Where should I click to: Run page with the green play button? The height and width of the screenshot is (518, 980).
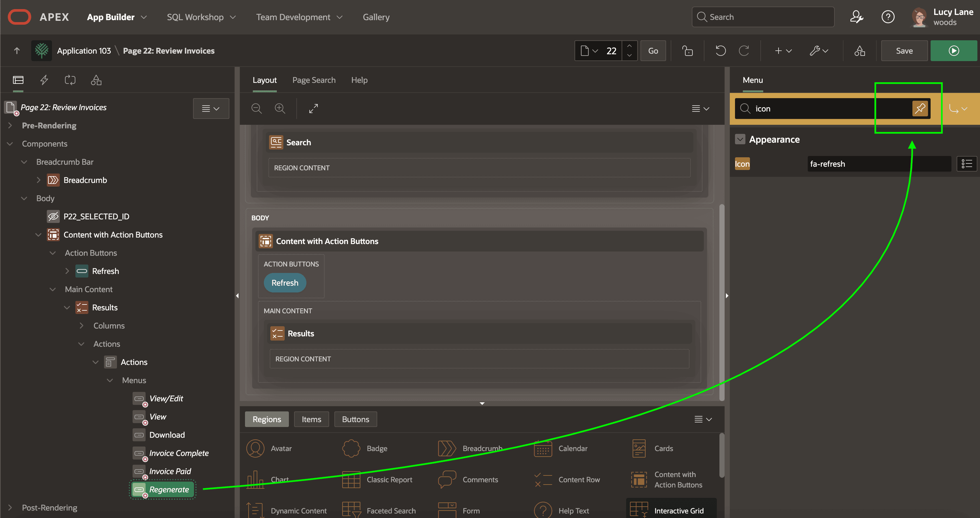click(x=953, y=51)
